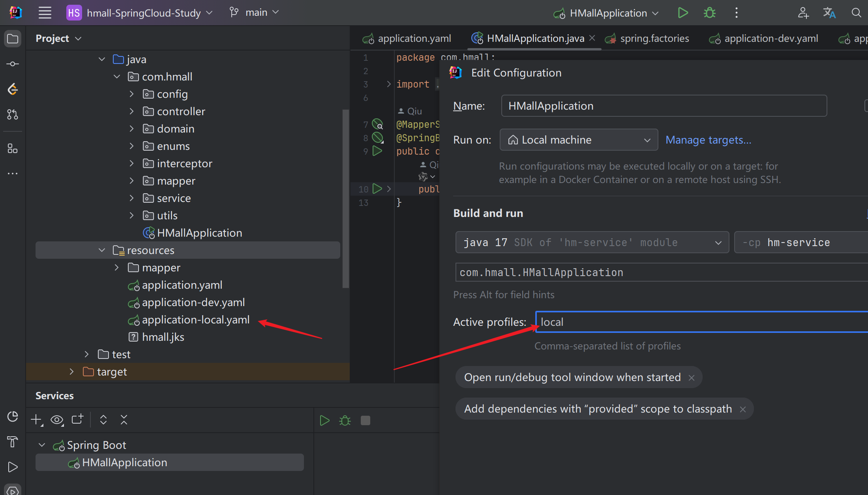Click the Active profiles field with local

pos(702,322)
